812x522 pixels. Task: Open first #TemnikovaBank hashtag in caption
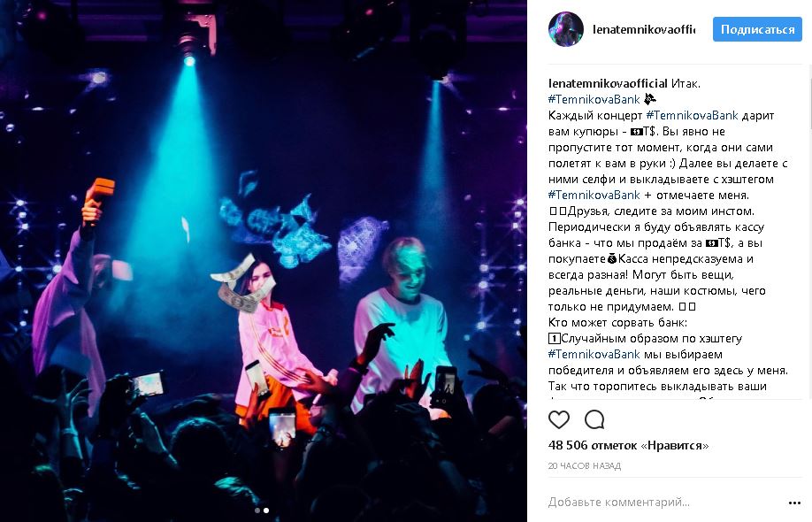[594, 99]
